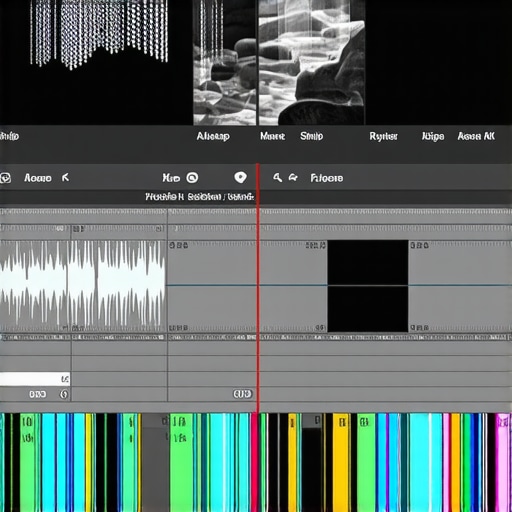Open the Maore menu item
The width and height of the screenshot is (512, 512).
point(272,136)
